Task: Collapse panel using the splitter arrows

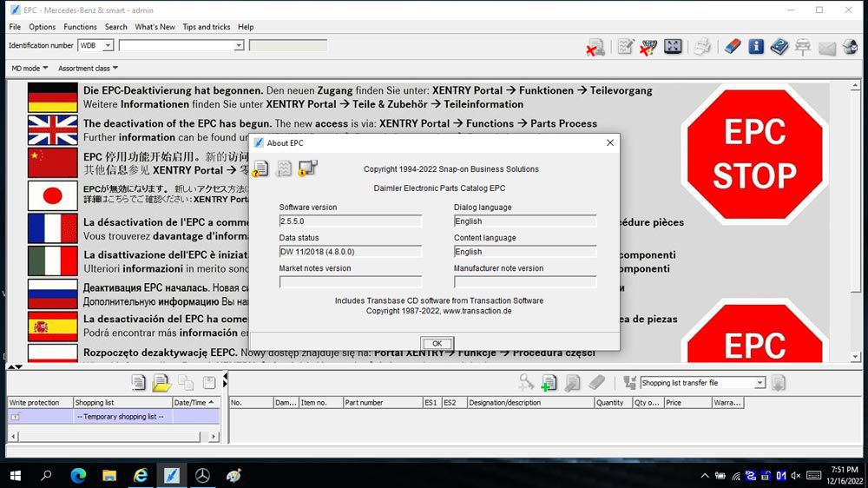Action: [15, 366]
